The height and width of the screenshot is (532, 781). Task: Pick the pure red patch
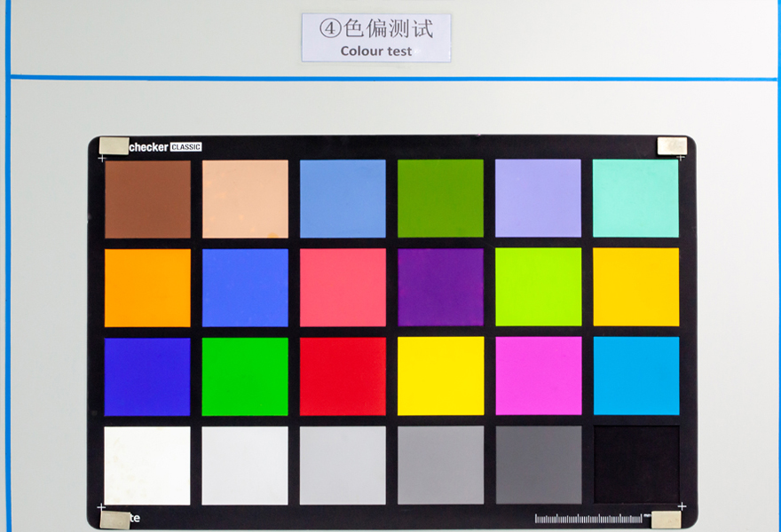pos(343,377)
